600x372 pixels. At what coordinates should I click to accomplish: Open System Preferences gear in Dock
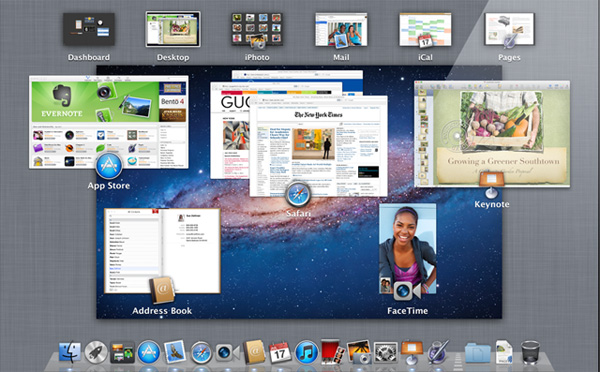[x=386, y=352]
